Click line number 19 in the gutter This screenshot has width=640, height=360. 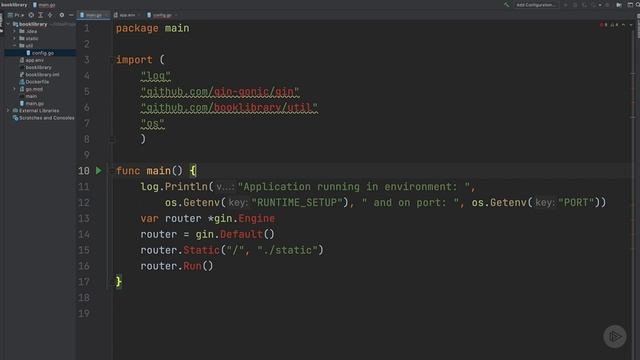click(84, 313)
